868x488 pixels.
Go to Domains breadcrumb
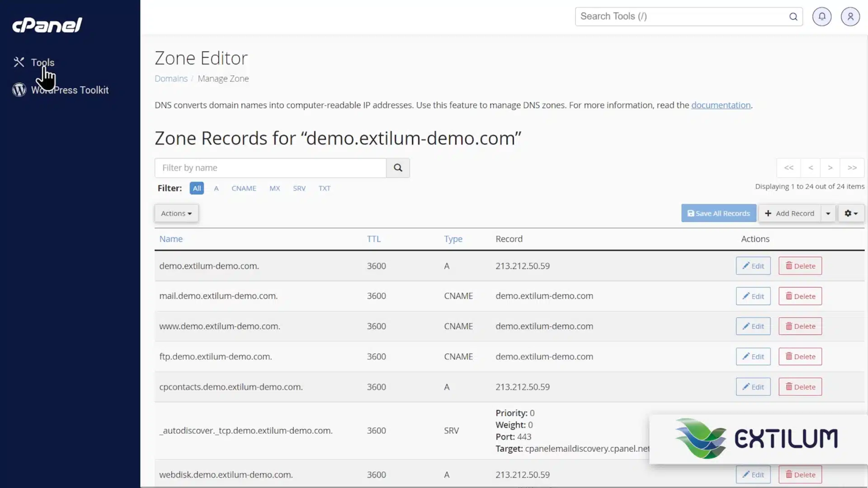click(x=171, y=79)
